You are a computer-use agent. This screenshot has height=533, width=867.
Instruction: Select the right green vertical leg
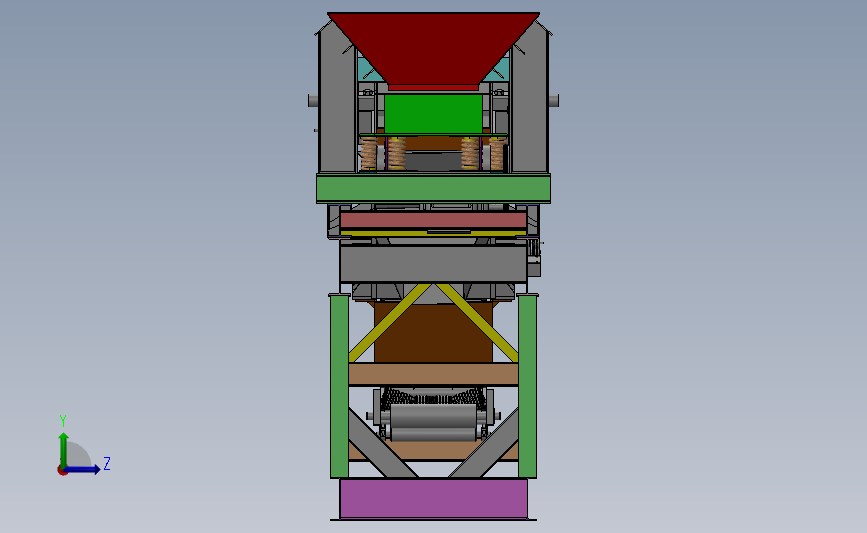(527, 386)
